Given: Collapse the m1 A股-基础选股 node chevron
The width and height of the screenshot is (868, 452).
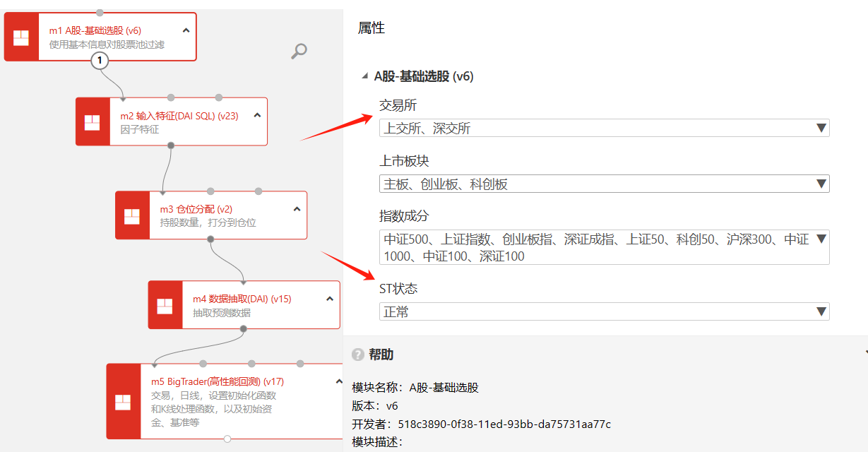Looking at the screenshot, I should coord(186,30).
